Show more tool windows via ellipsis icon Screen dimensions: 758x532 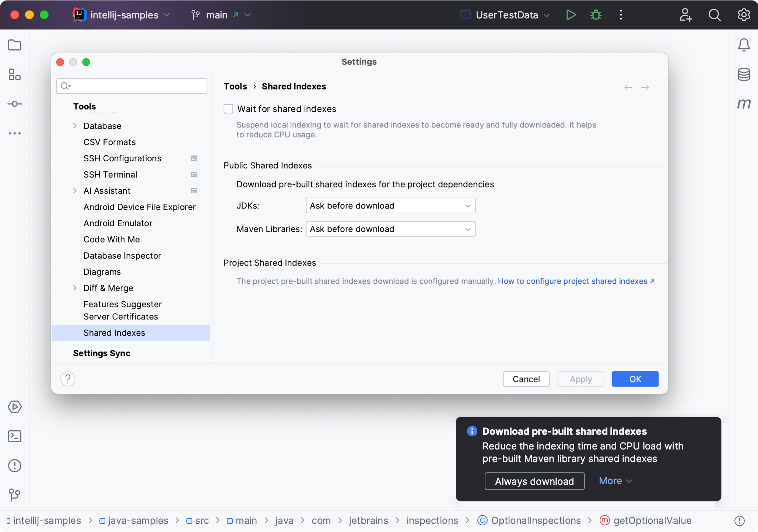[14, 133]
